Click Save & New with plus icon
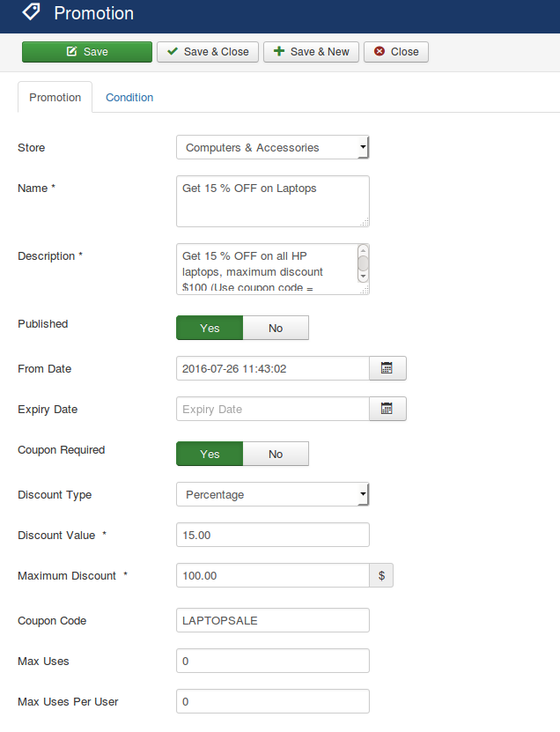Screen dimensions: 560x732 click(x=310, y=52)
